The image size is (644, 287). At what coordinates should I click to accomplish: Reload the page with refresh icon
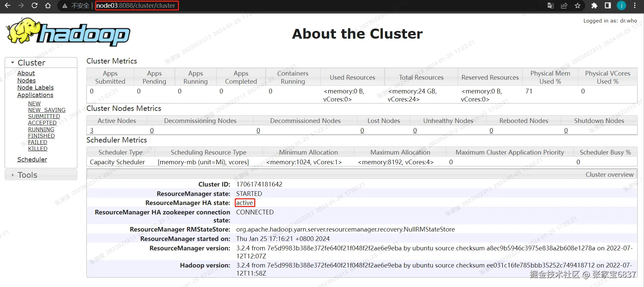(34, 5)
